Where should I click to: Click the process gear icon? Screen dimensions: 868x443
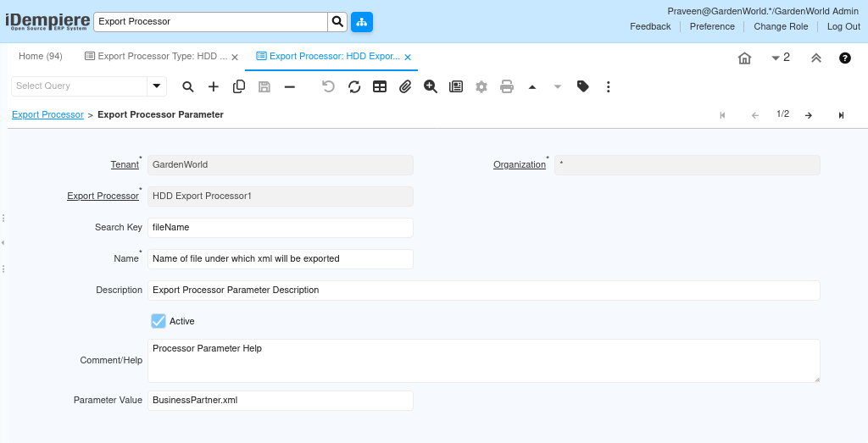pyautogui.click(x=481, y=86)
